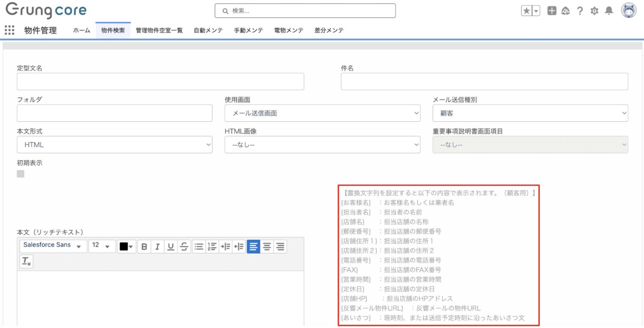Open the app launcher grid

9,30
